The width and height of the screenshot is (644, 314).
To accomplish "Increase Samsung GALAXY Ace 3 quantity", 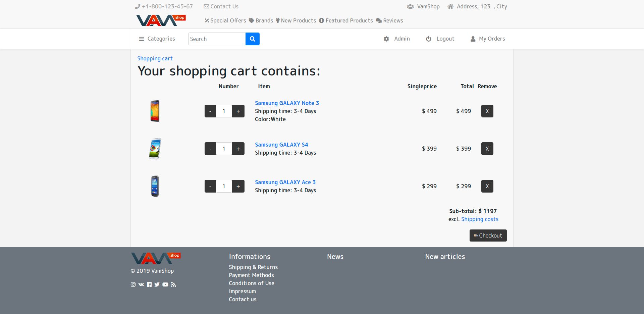I will 238,186.
